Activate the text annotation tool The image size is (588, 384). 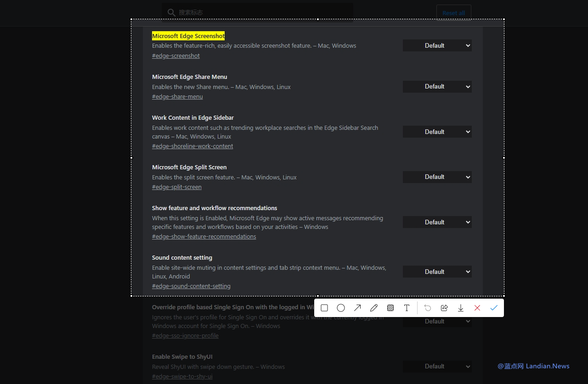click(x=407, y=308)
